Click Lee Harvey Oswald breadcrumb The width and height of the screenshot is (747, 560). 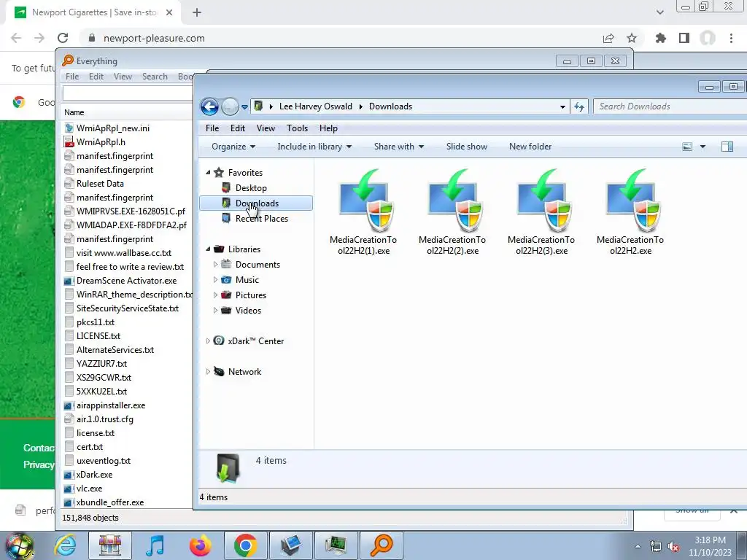coord(316,106)
